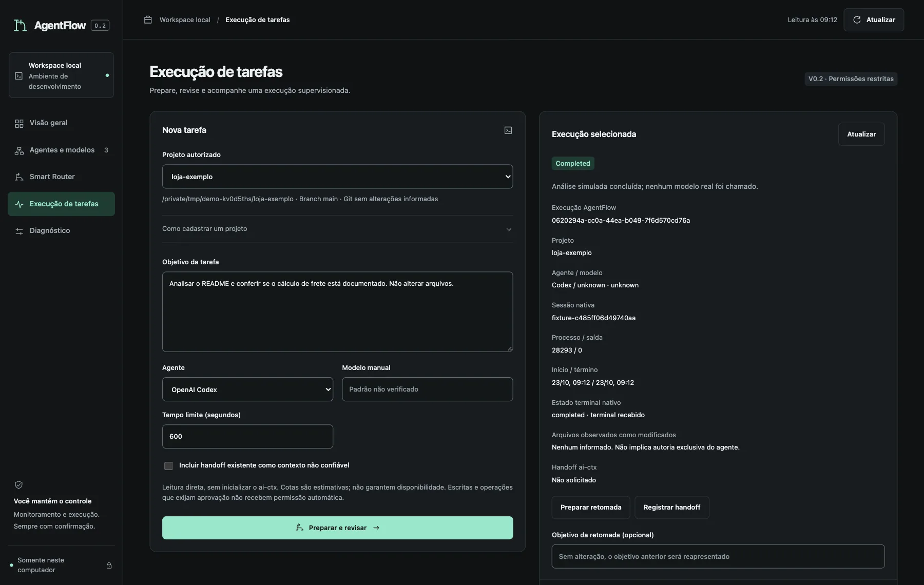Click the Visão geral grid icon

[x=19, y=123]
